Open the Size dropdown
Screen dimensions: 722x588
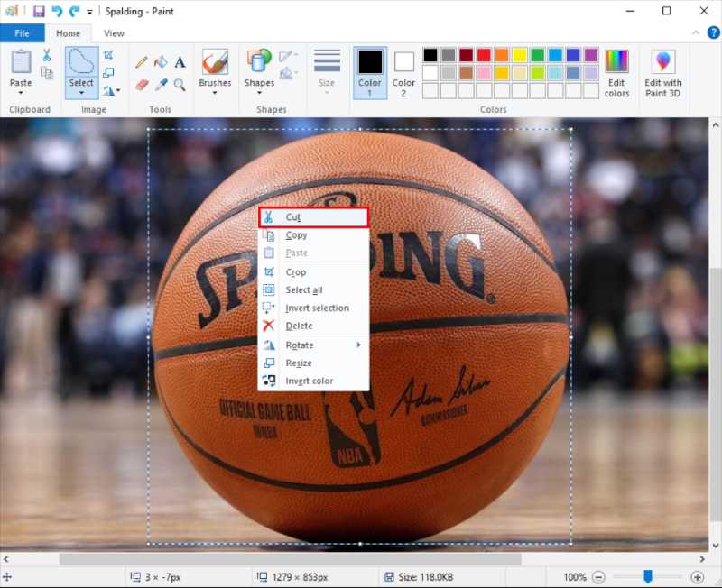tap(327, 72)
